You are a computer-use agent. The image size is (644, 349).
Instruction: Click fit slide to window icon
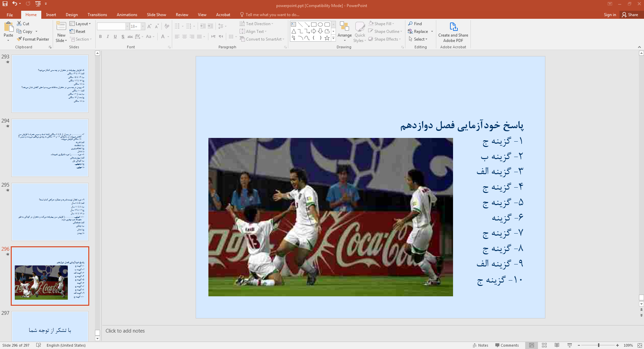(640, 345)
